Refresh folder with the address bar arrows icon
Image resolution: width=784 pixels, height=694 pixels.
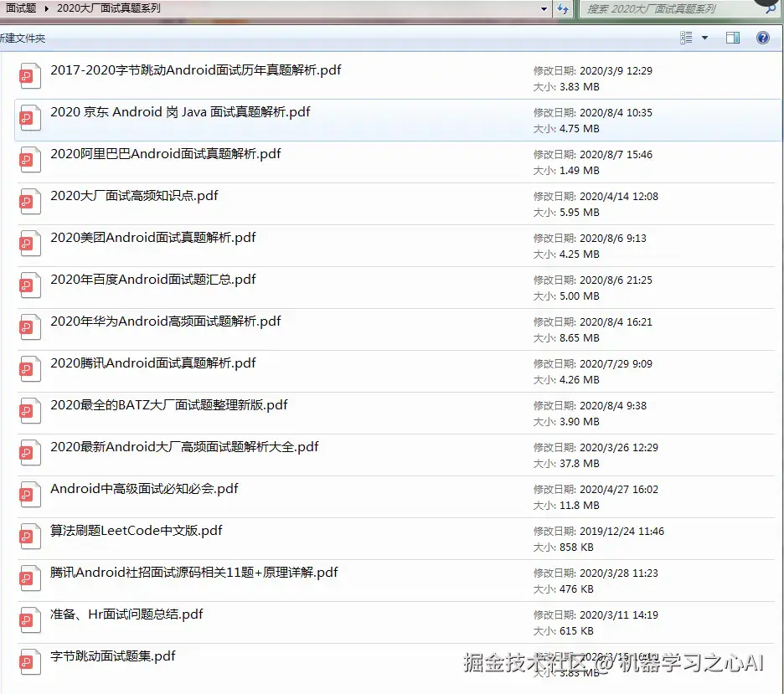point(563,8)
